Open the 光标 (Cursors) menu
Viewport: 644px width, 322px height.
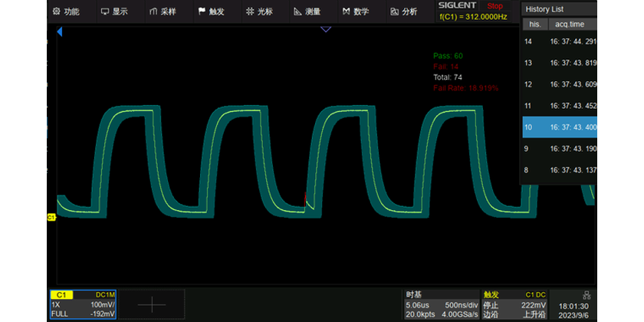258,11
